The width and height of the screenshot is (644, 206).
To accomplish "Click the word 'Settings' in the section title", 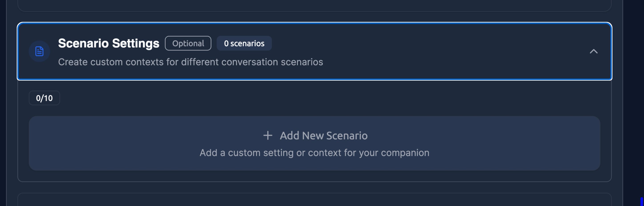I will 135,43.
